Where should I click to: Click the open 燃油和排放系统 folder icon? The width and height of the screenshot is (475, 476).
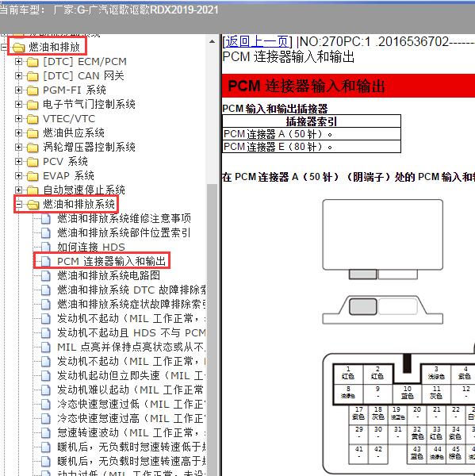click(33, 205)
